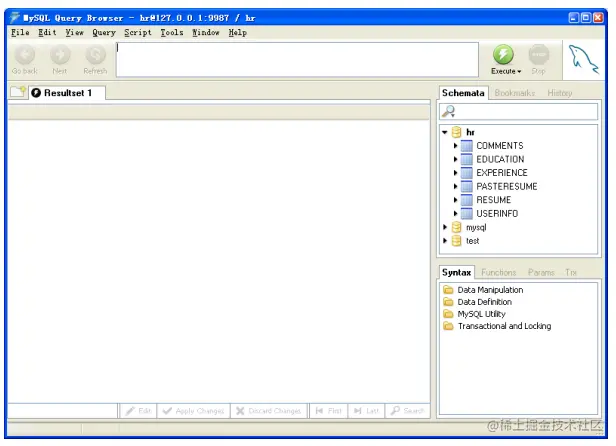The image size is (616, 446).
Task: Click the Go back arrow icon
Action: (x=25, y=55)
